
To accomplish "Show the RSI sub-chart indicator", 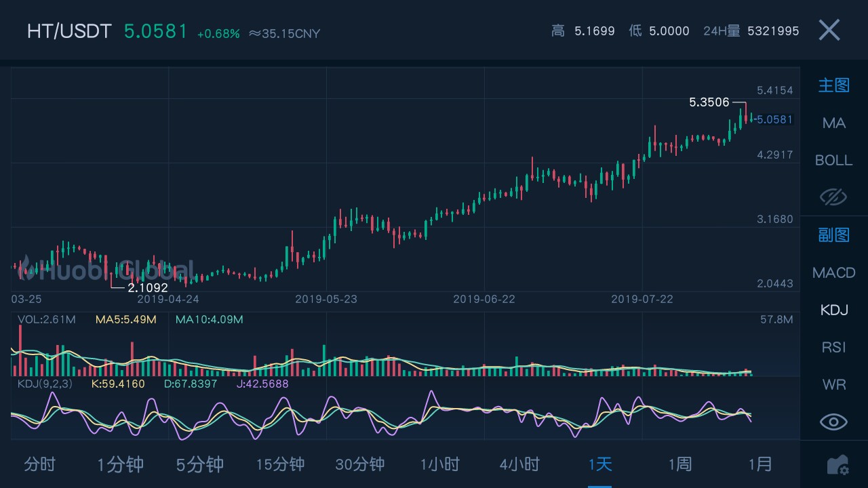I will click(833, 347).
